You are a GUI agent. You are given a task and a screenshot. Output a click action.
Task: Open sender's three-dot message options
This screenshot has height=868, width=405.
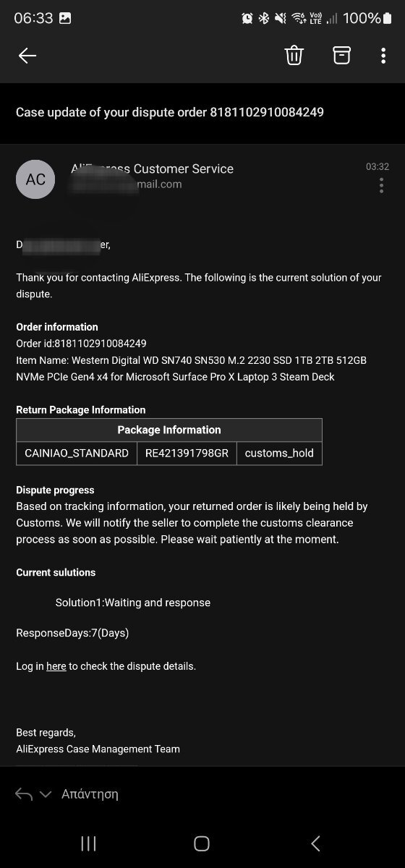(x=381, y=186)
